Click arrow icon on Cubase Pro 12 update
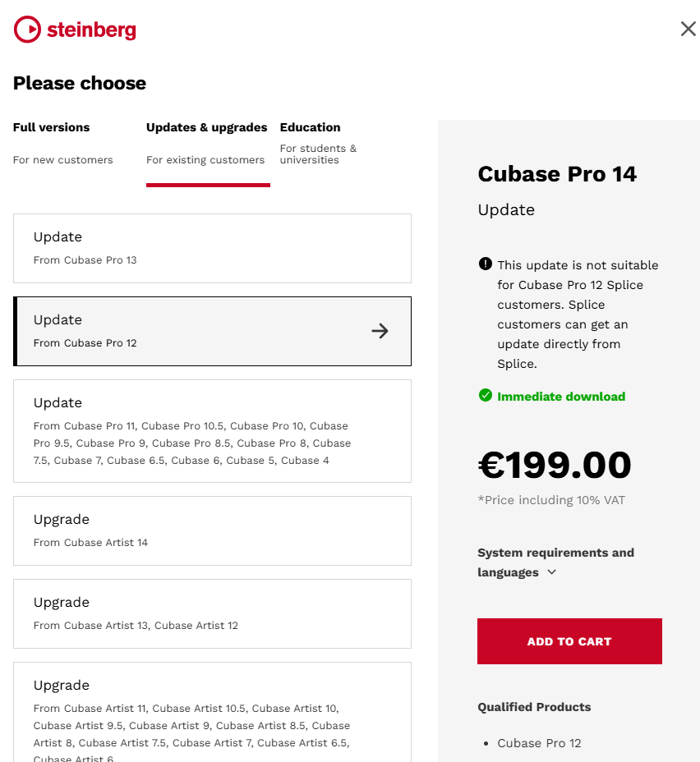700x762 pixels. coord(380,331)
